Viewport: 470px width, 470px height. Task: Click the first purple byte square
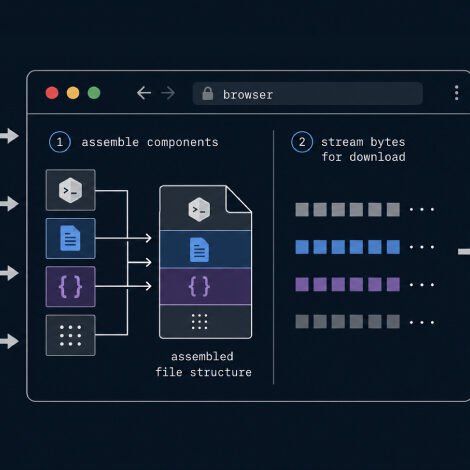[x=302, y=285]
